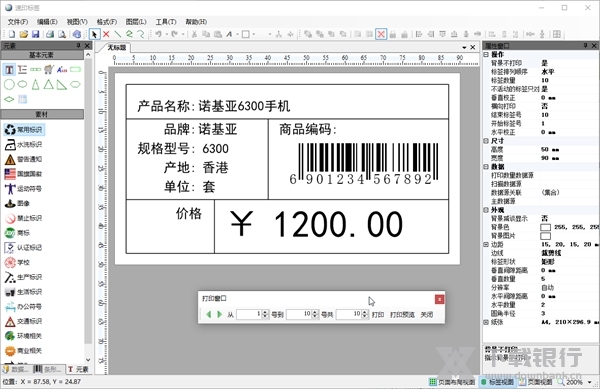600x389 pixels.
Task: Select the table grid element icon
Action: click(x=23, y=99)
